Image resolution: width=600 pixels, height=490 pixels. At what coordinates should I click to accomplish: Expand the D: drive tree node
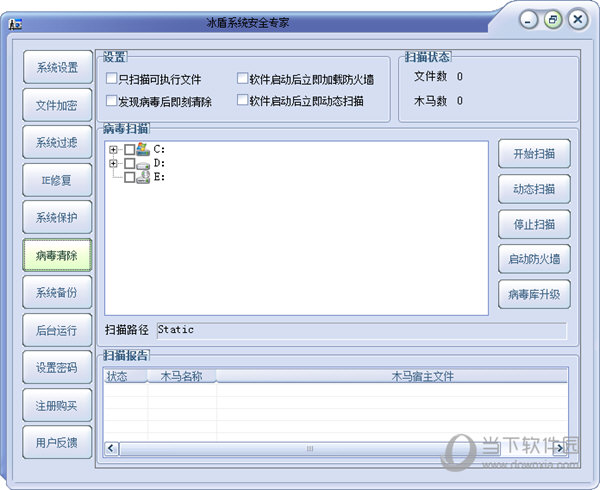[x=113, y=163]
